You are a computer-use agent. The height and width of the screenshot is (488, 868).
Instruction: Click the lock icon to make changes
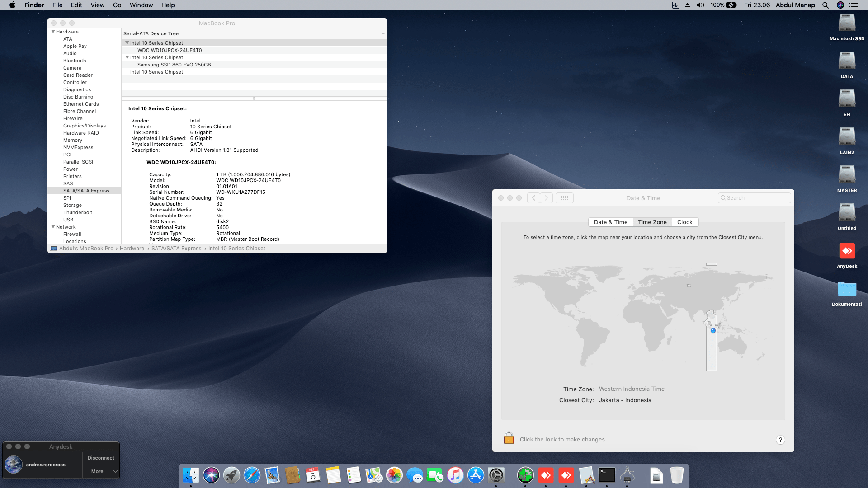pyautogui.click(x=509, y=438)
